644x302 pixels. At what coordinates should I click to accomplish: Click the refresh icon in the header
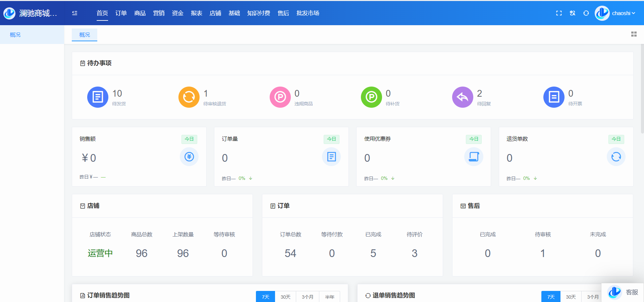pyautogui.click(x=586, y=13)
